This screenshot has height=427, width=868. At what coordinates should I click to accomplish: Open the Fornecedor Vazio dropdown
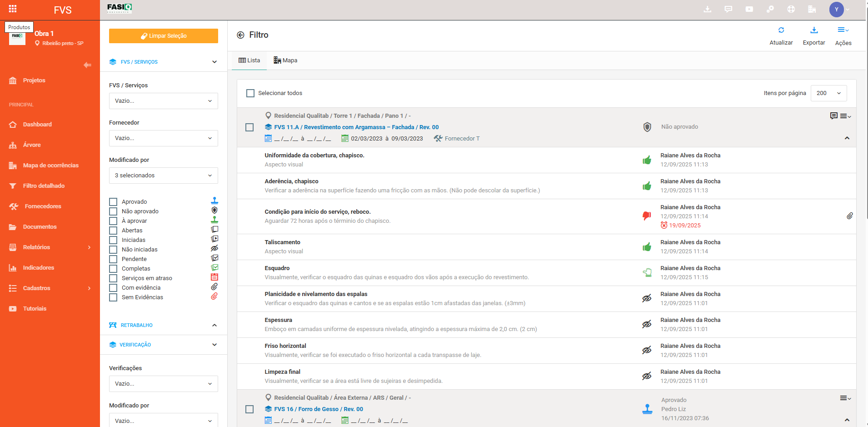coord(164,138)
